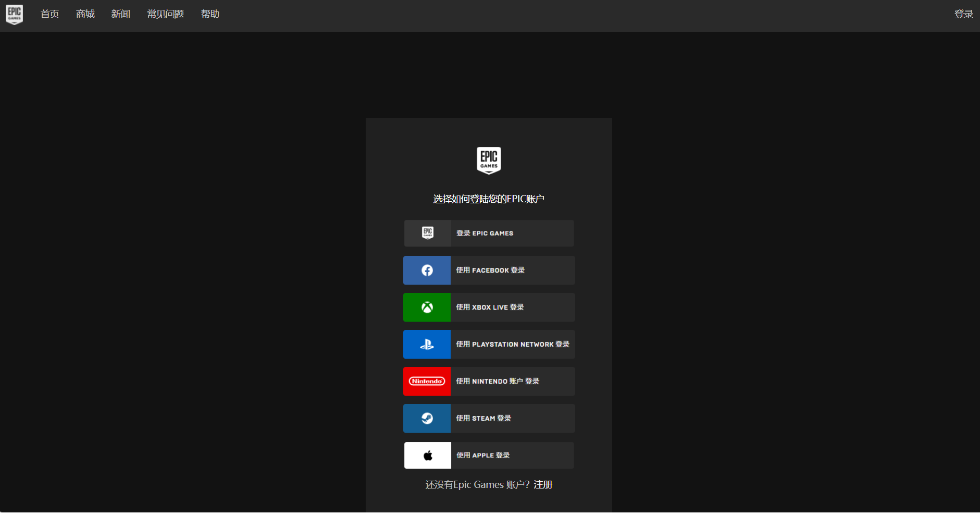Click the 注册 sign-up link

click(x=543, y=484)
